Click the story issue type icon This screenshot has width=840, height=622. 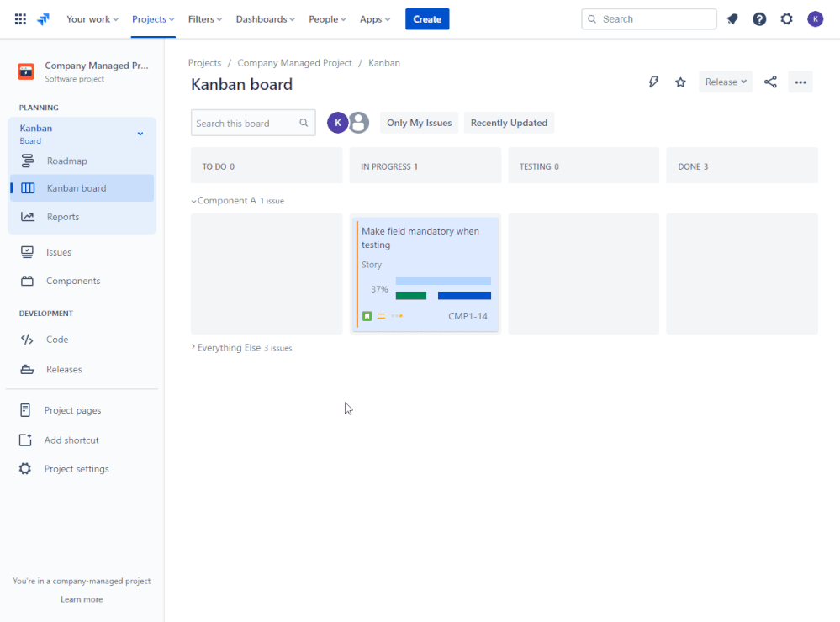(367, 316)
